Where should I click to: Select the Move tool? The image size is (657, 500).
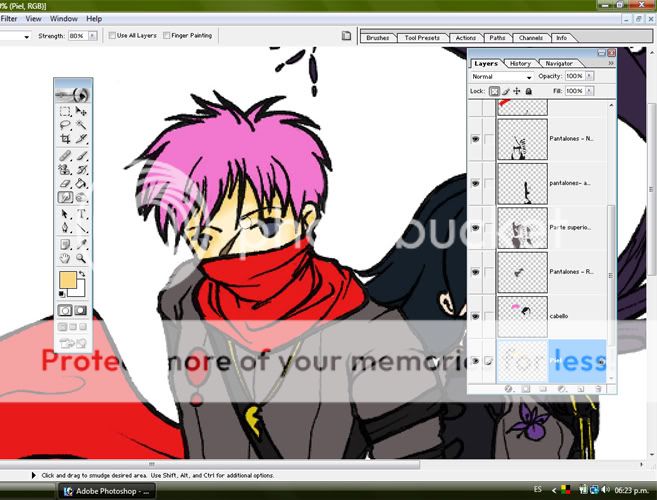(81, 112)
